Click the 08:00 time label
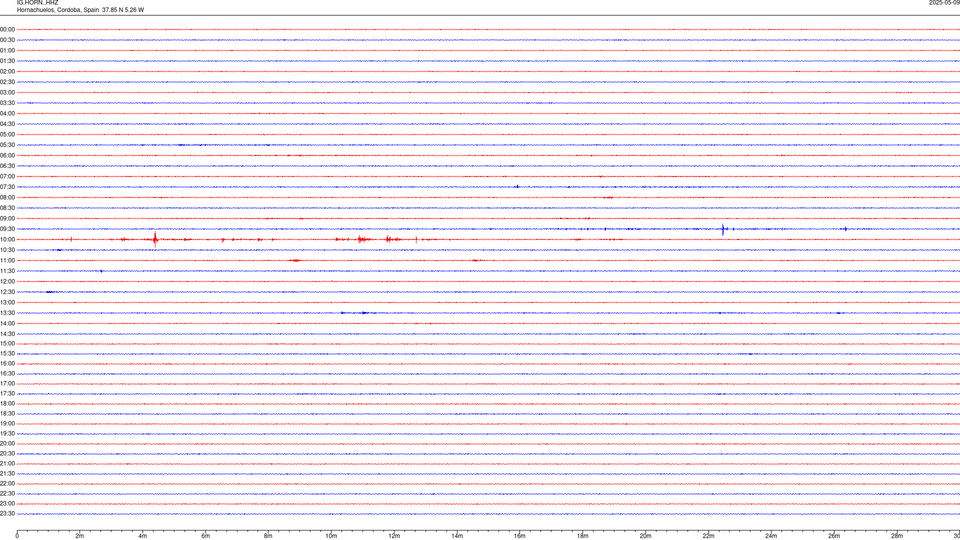Image resolution: width=960 pixels, height=540 pixels. 7,198
